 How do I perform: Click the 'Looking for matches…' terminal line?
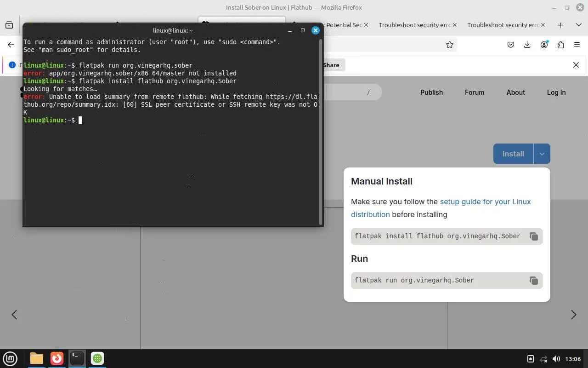point(60,89)
